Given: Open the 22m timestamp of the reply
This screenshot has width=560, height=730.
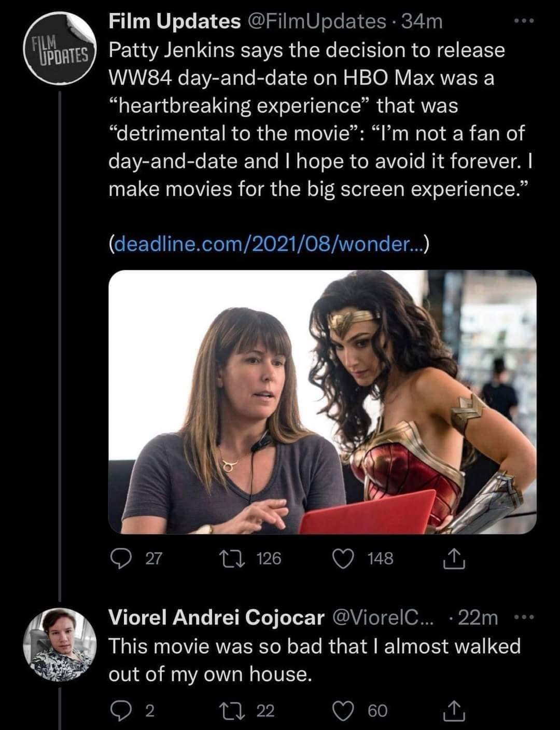Looking at the screenshot, I should 478,617.
